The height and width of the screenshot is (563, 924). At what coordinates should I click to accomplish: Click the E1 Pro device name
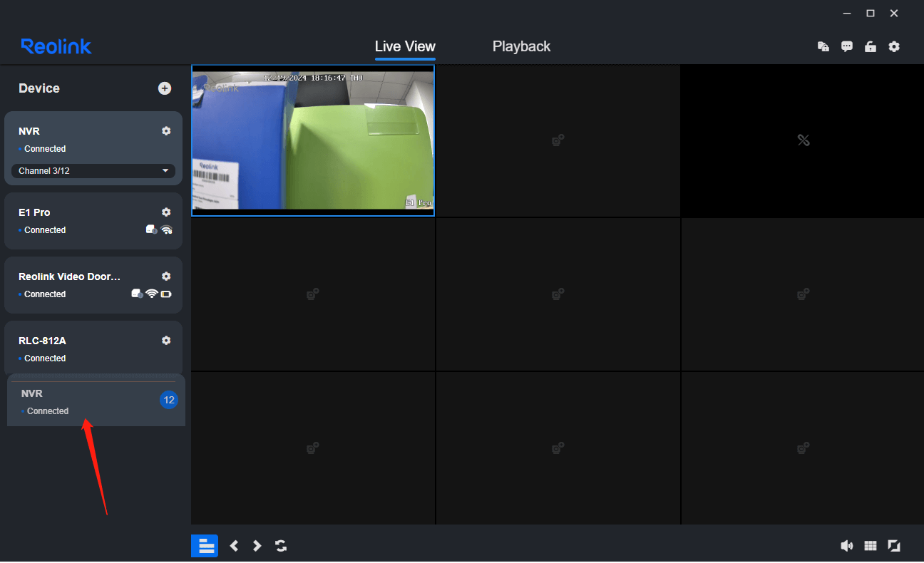[x=34, y=212]
